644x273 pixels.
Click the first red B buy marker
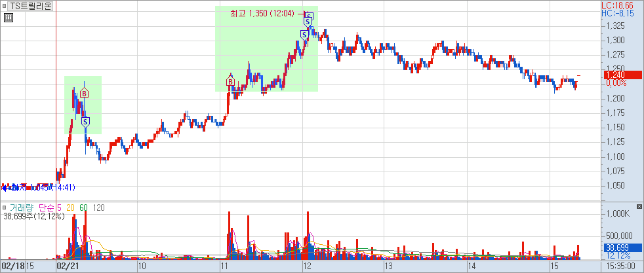point(84,94)
